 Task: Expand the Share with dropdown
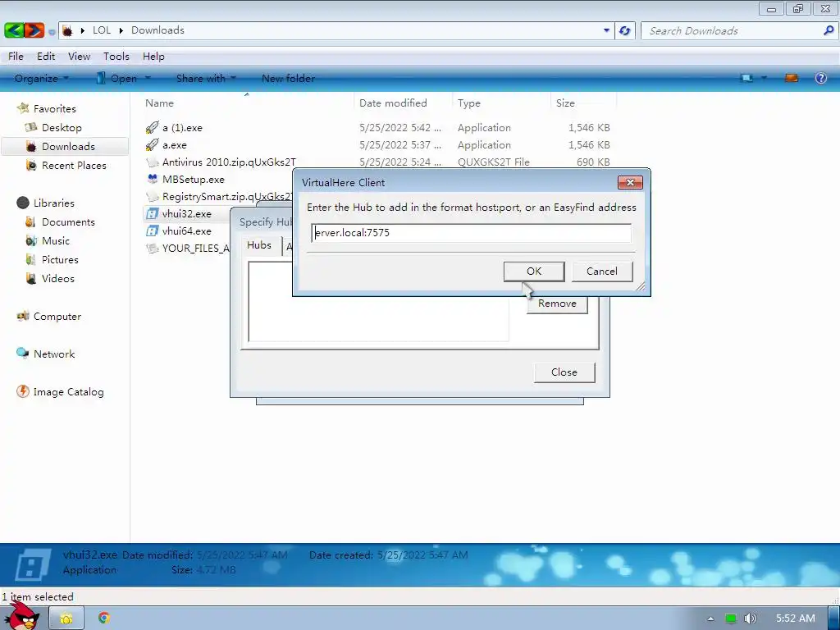pyautogui.click(x=206, y=78)
